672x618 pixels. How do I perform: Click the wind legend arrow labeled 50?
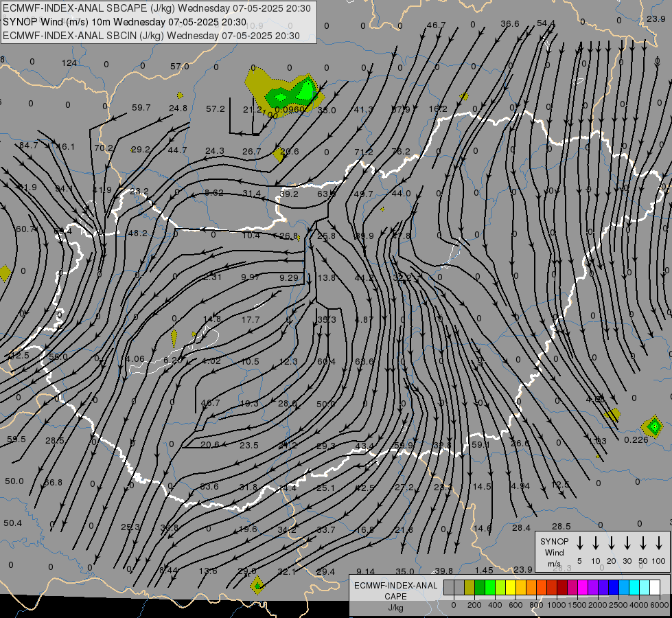[643, 543]
